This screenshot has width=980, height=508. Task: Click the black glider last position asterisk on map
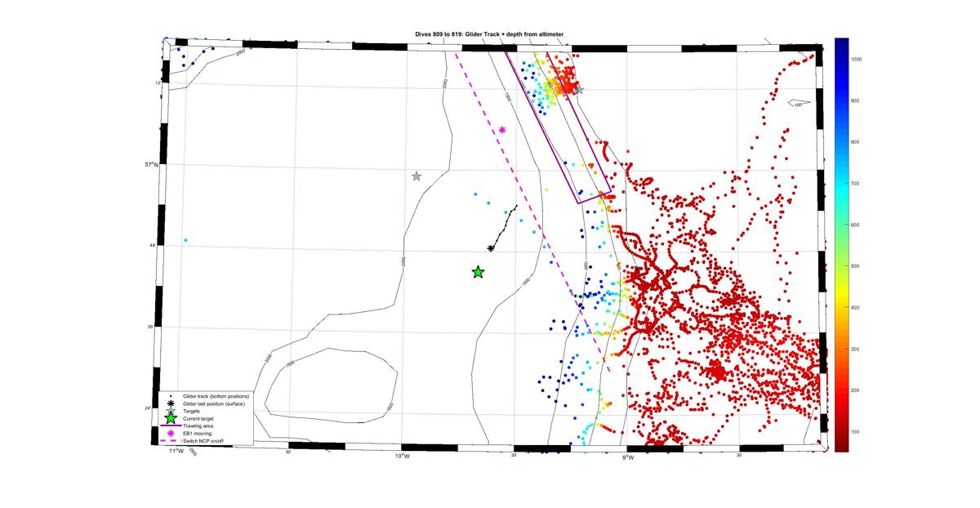tap(491, 248)
